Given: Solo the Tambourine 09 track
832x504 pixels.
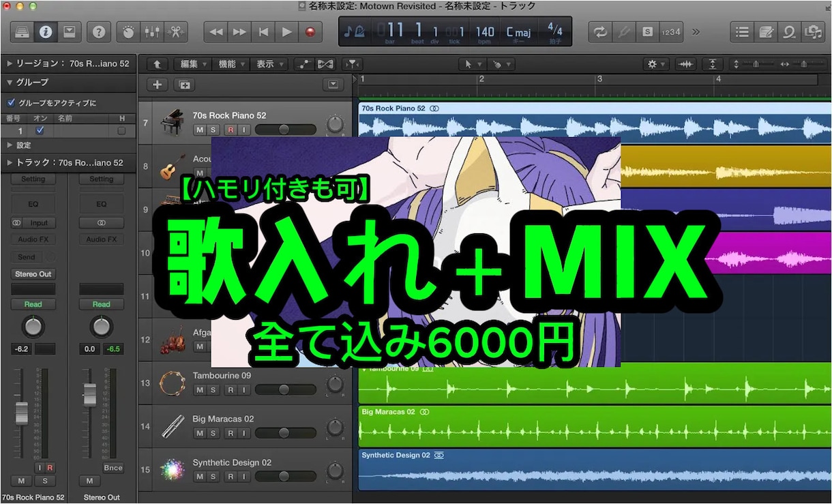Looking at the screenshot, I should [x=213, y=390].
